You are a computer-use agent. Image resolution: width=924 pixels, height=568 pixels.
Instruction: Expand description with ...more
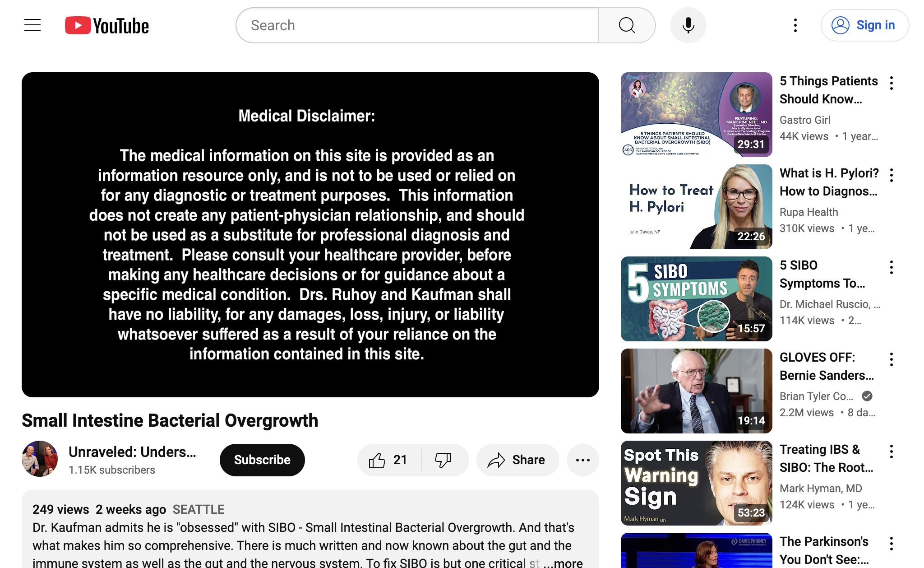pyautogui.click(x=563, y=563)
